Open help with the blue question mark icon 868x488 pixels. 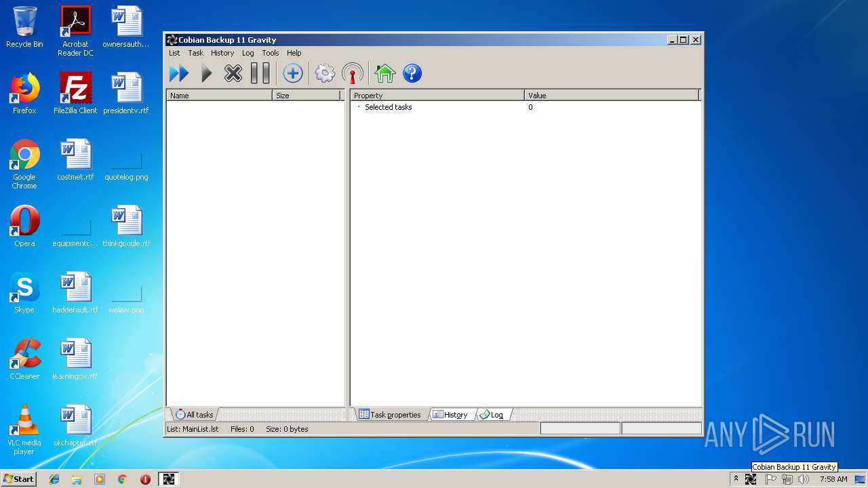coord(412,73)
